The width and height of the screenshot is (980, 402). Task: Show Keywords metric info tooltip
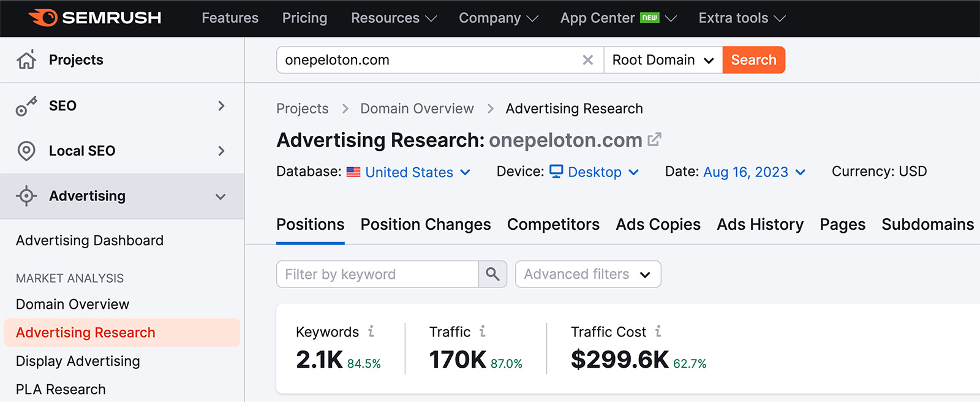coord(371,332)
